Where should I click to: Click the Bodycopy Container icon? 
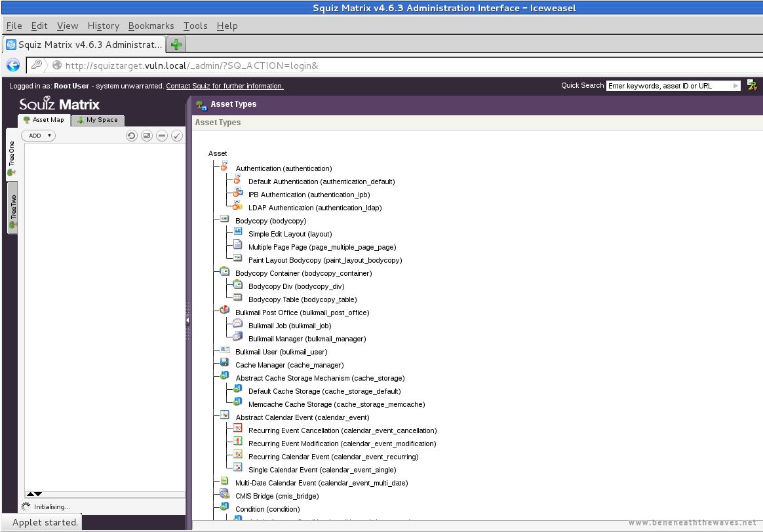point(224,271)
